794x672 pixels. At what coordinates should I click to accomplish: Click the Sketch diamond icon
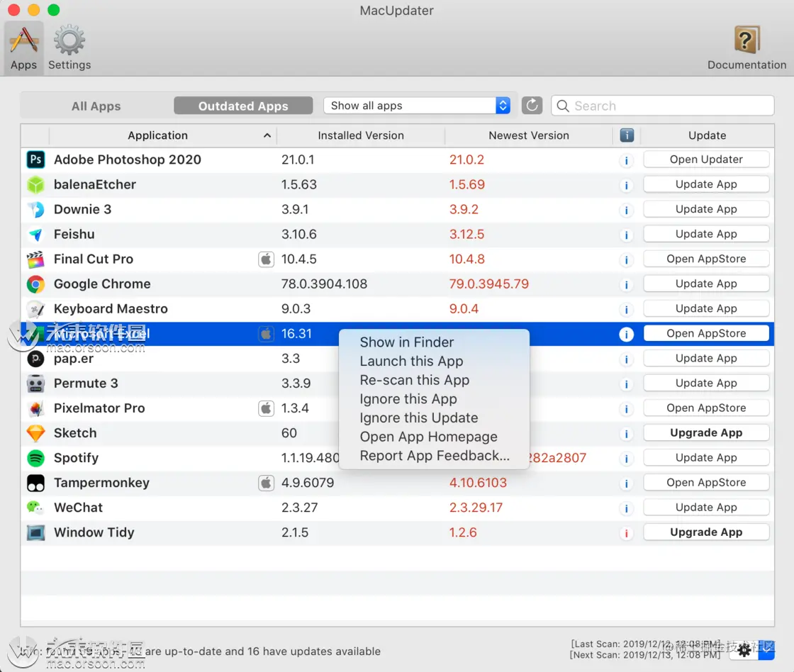pos(35,433)
